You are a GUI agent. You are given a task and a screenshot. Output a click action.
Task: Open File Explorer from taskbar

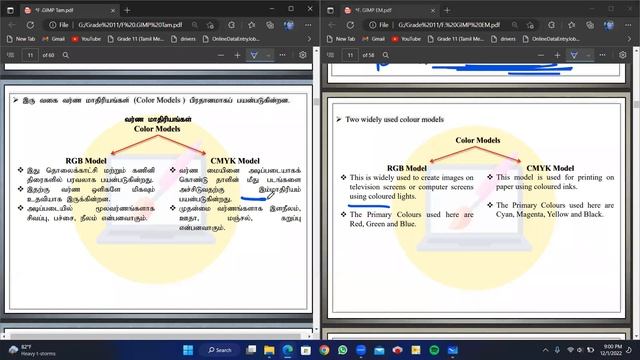(269, 350)
